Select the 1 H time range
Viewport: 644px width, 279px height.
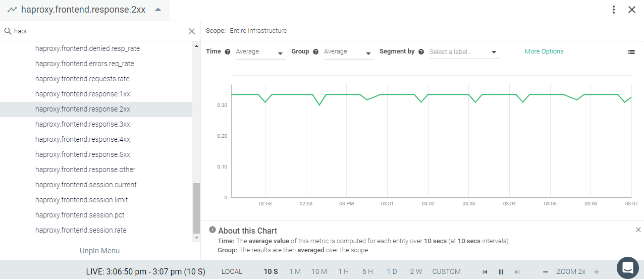(343, 271)
